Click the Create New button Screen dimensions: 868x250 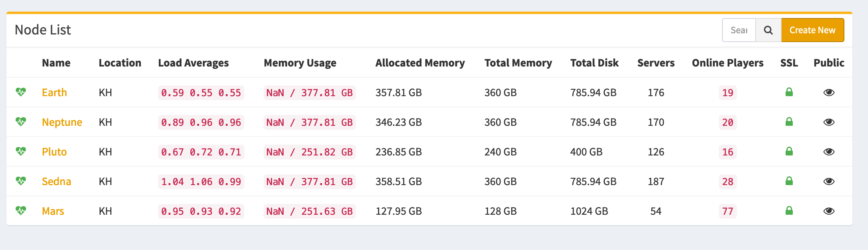click(x=812, y=30)
